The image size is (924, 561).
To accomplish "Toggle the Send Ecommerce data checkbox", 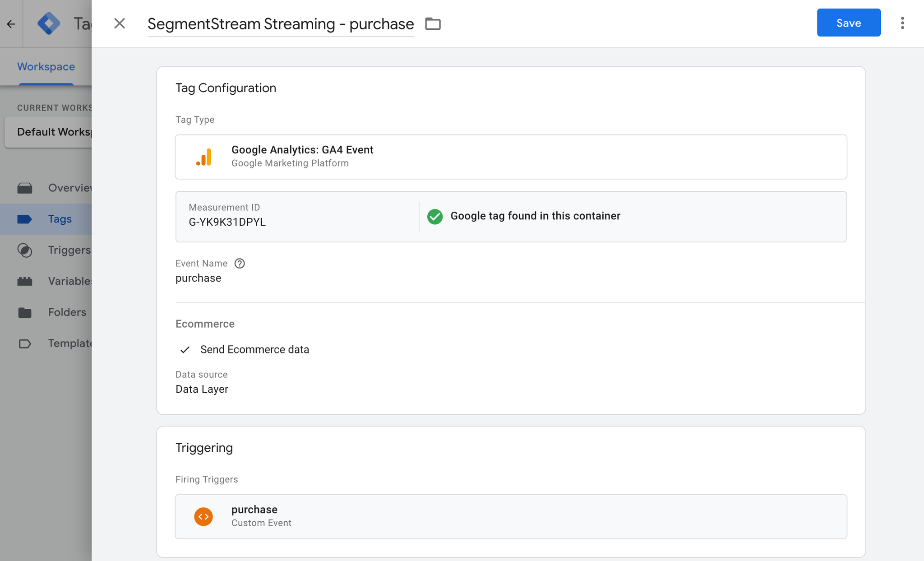I will coord(185,350).
